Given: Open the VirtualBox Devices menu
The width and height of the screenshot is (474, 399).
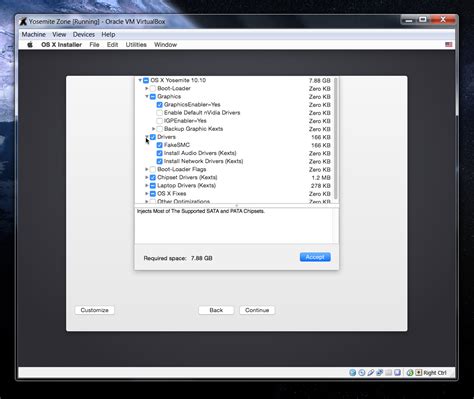Looking at the screenshot, I should (x=84, y=34).
